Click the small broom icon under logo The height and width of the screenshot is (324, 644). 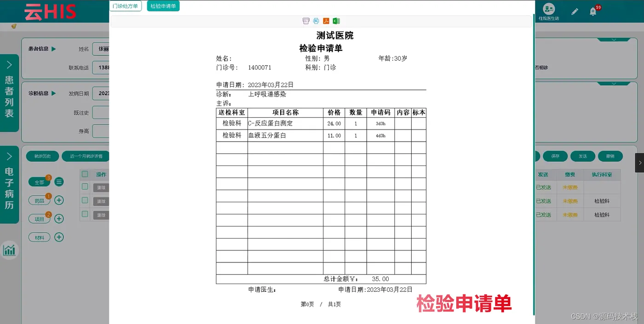tap(14, 27)
